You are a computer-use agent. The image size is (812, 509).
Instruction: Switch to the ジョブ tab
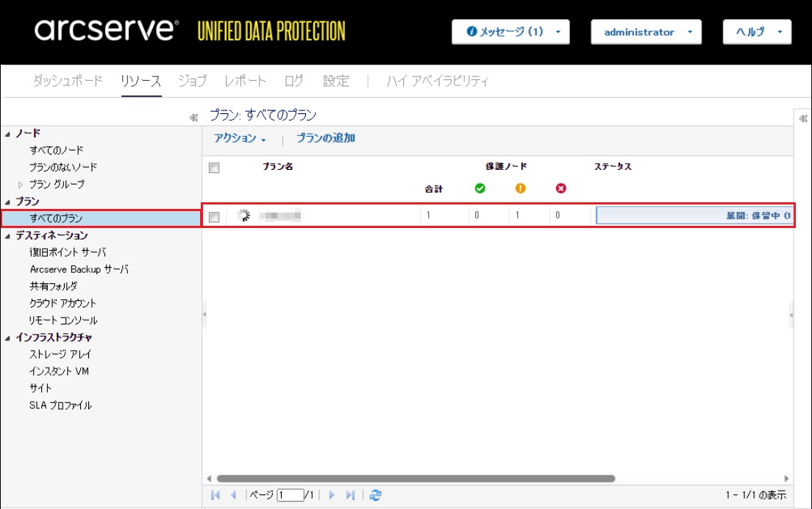[x=192, y=81]
